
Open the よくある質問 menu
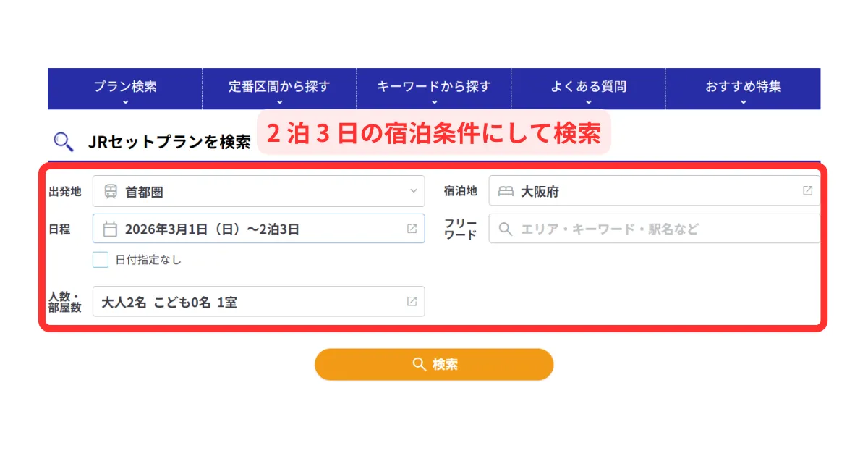[588, 88]
